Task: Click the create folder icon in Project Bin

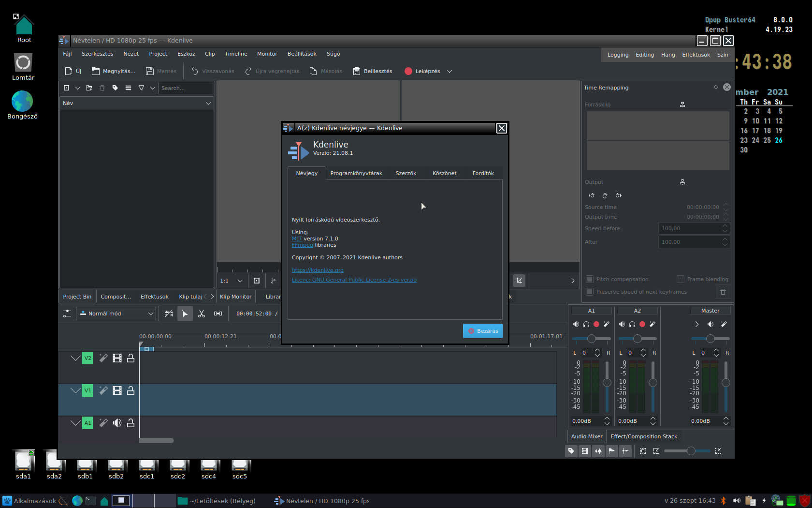Action: coord(89,88)
